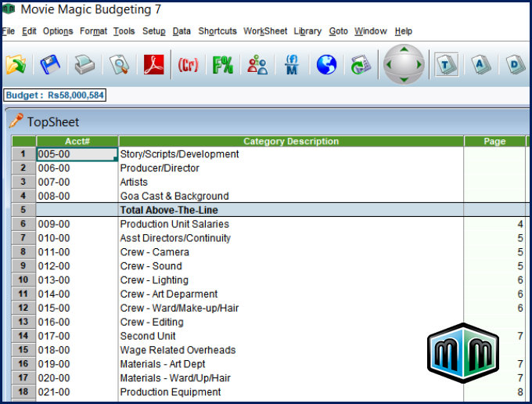Click the Category Description column header

point(291,141)
